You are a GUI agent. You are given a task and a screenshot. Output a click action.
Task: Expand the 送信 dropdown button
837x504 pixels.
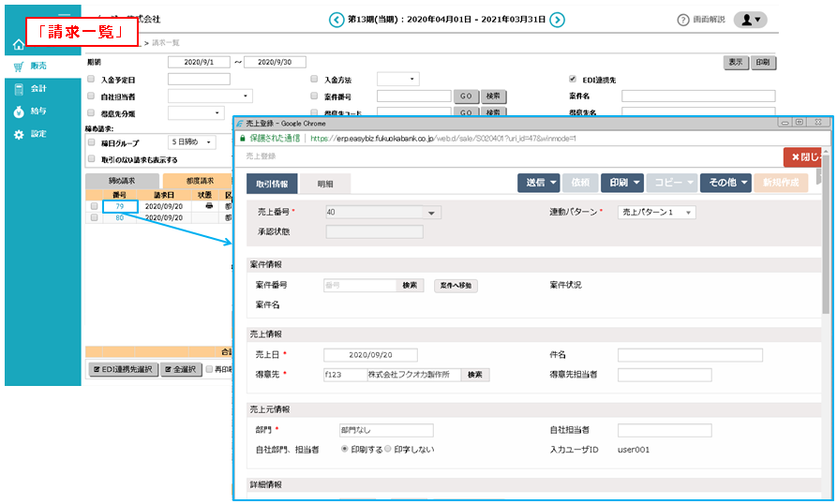pyautogui.click(x=539, y=183)
